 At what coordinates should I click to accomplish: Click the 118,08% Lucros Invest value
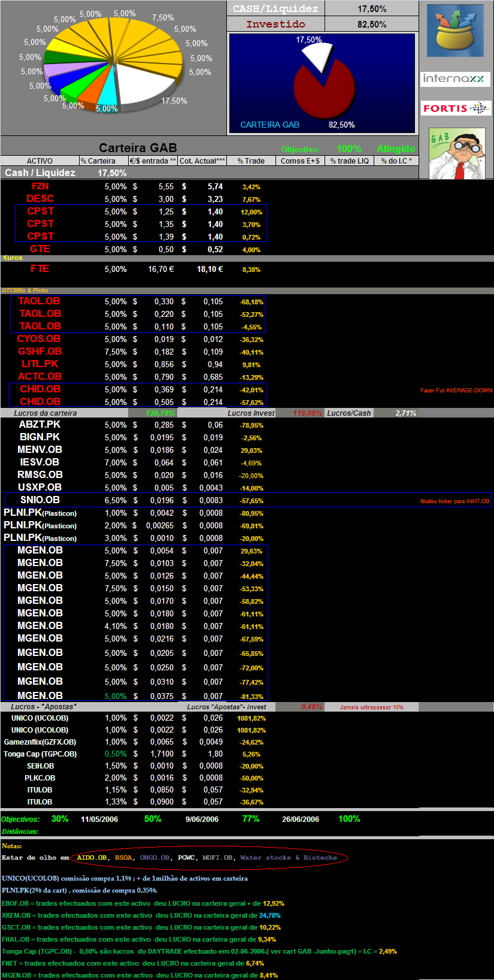point(307,413)
